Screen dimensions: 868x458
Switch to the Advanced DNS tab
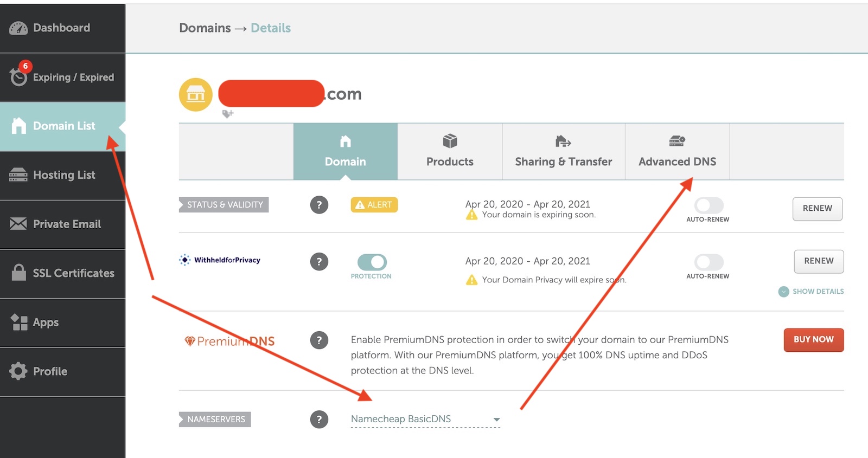(x=677, y=152)
